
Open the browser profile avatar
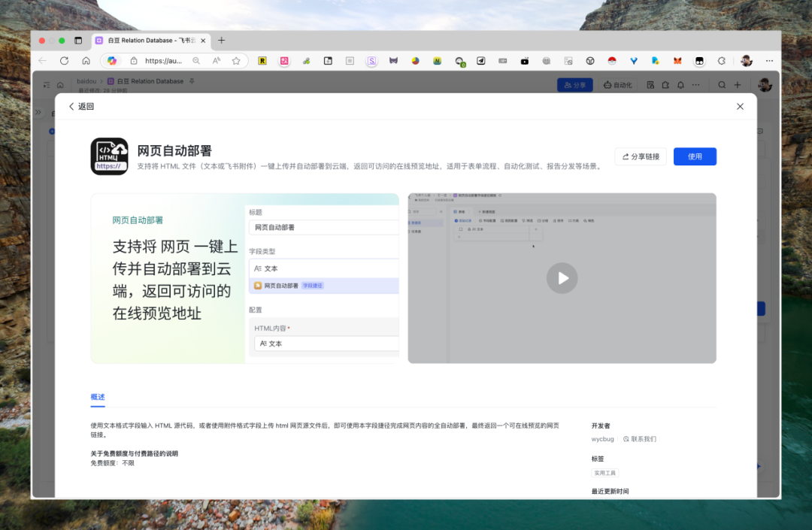tap(747, 61)
